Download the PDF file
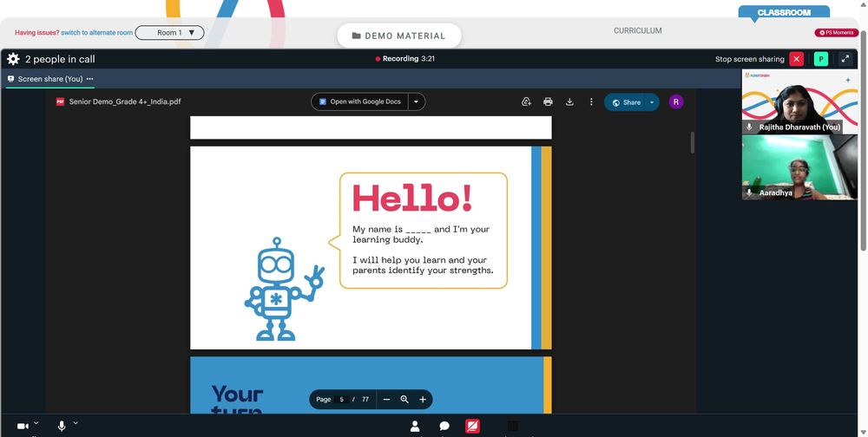Screen dimensions: 868x437 point(569,101)
